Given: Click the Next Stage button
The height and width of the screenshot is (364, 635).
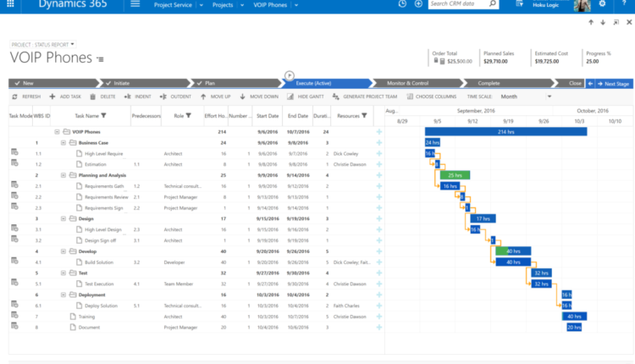Looking at the screenshot, I should pyautogui.click(x=610, y=84).
